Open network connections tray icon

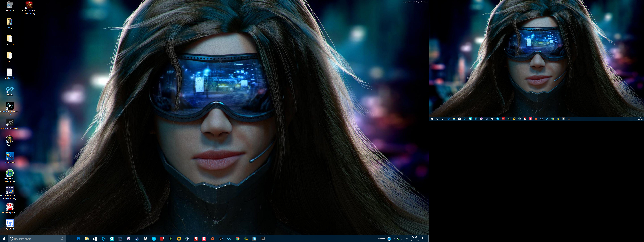402,239
